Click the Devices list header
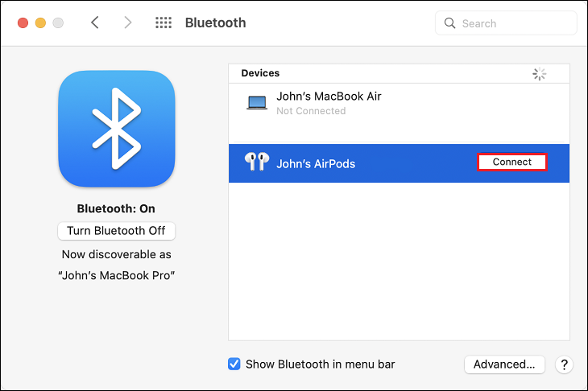This screenshot has height=391, width=588. coord(260,73)
